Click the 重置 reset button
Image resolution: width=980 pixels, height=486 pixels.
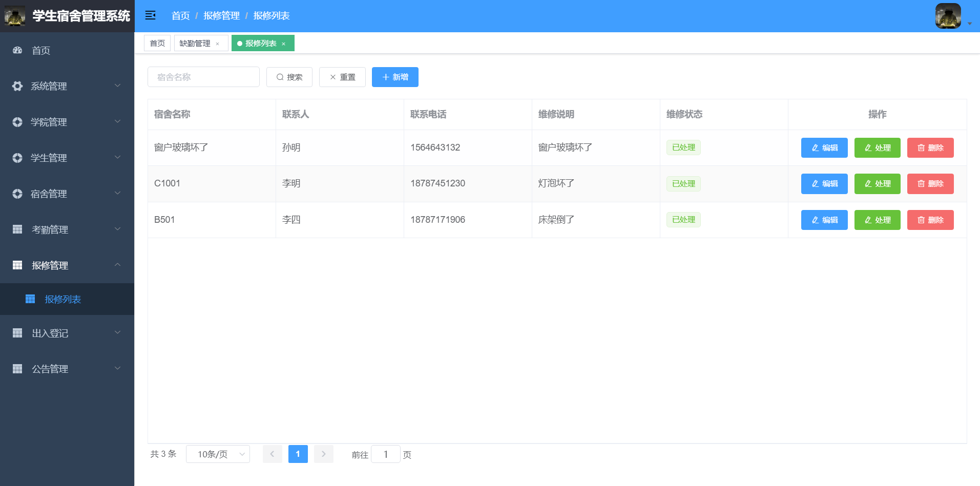[342, 77]
